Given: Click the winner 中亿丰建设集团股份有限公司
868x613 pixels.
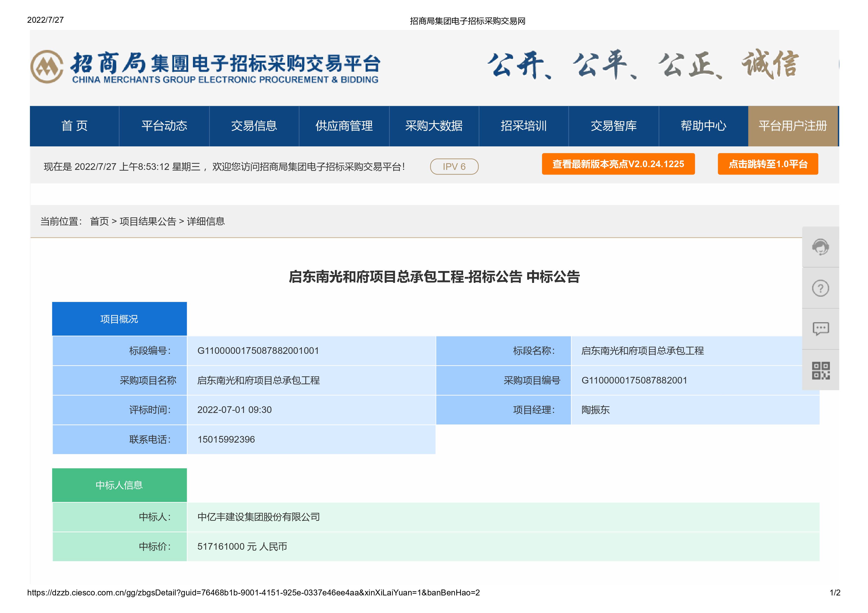Looking at the screenshot, I should [258, 517].
